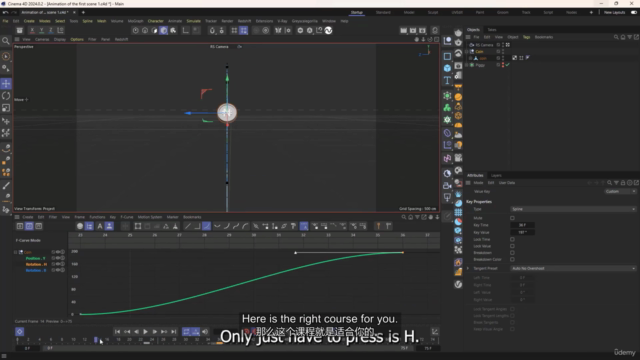
Task: Click the Text spline T icon
Action: (x=447, y=80)
